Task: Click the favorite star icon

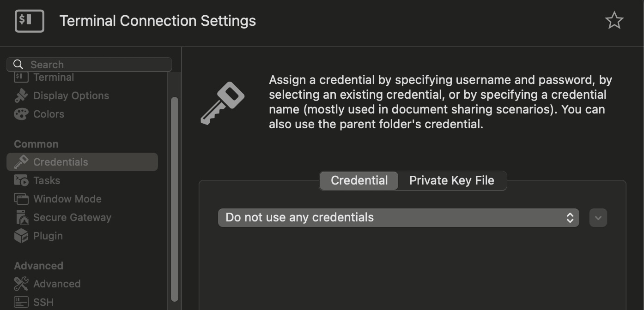Action: pos(614,21)
